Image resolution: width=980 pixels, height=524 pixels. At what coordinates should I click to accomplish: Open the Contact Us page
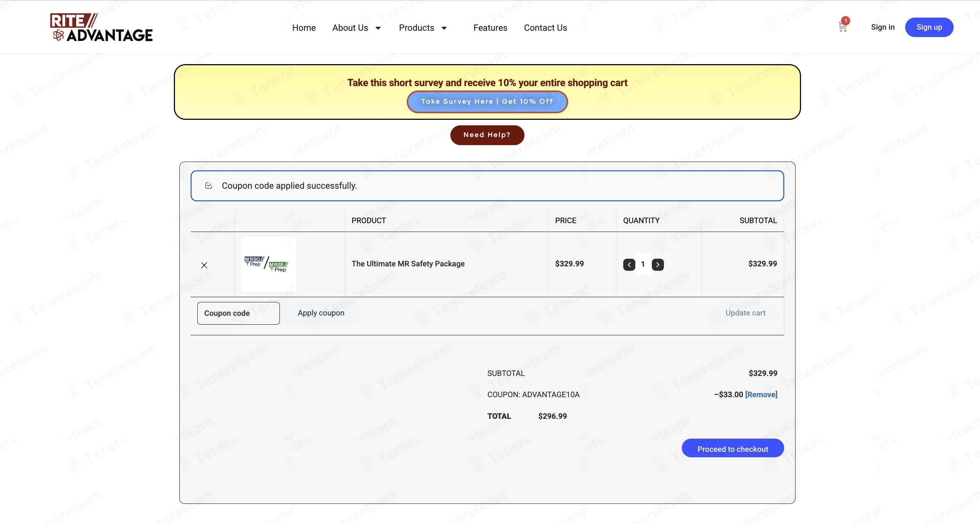click(x=545, y=28)
